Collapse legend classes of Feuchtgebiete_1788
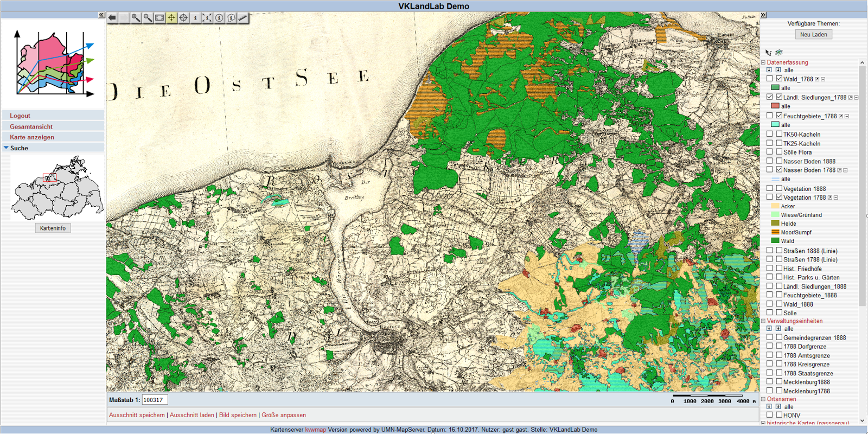Screen dimensions: 868x434 (x=847, y=116)
